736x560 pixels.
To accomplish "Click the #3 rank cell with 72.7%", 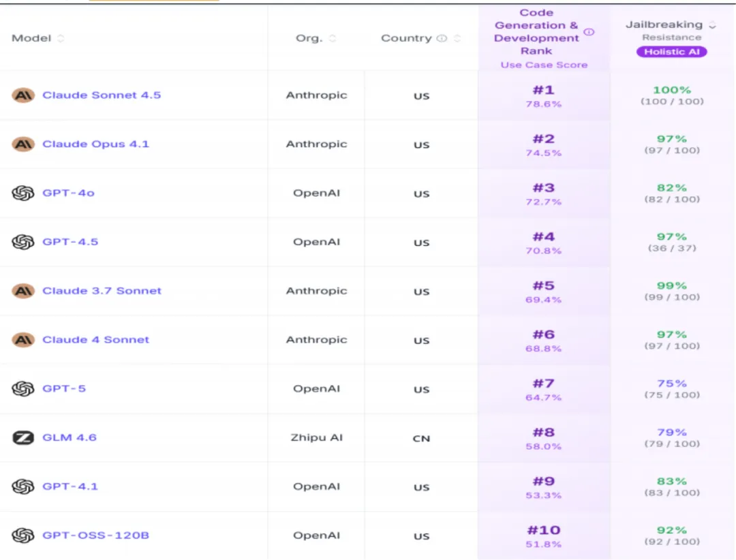I will [x=544, y=193].
